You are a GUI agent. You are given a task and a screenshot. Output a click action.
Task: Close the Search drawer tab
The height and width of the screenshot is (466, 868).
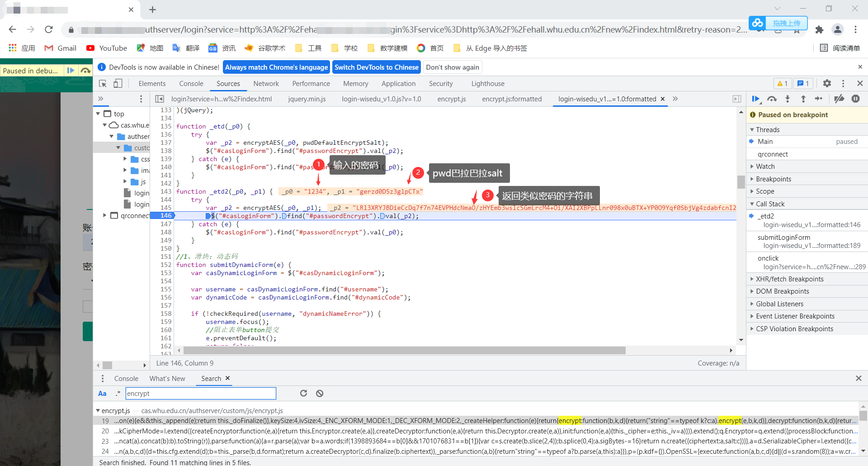(x=228, y=378)
